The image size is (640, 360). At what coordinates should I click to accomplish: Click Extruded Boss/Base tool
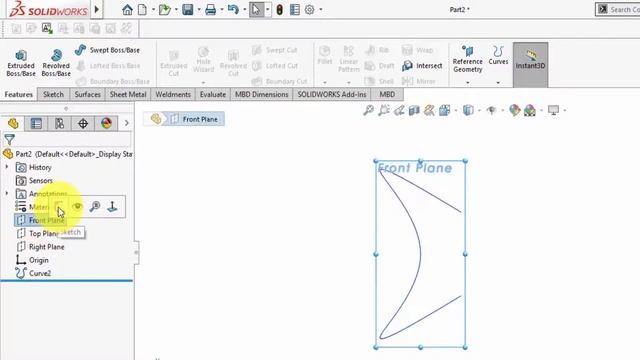tap(21, 63)
